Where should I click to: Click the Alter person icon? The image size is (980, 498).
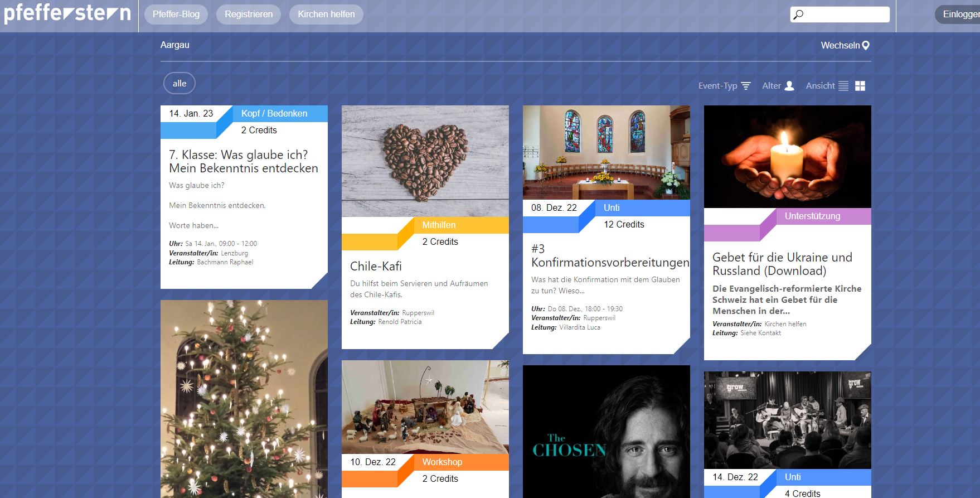(x=789, y=86)
